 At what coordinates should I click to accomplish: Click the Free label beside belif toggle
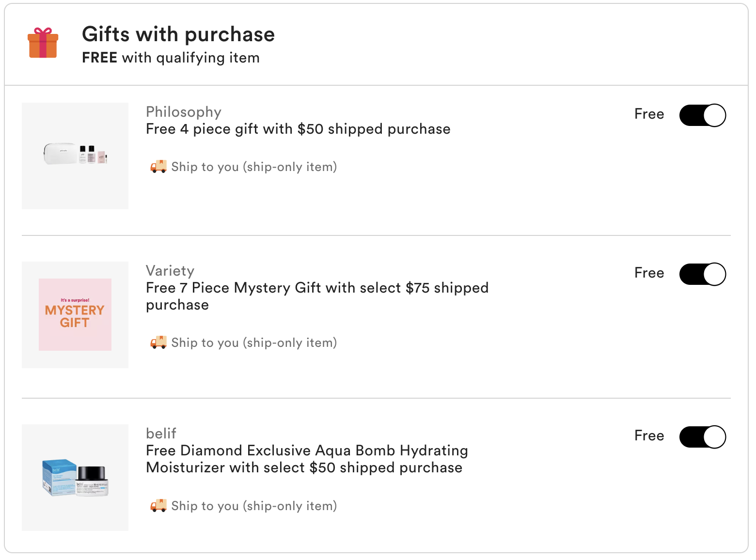coord(649,436)
